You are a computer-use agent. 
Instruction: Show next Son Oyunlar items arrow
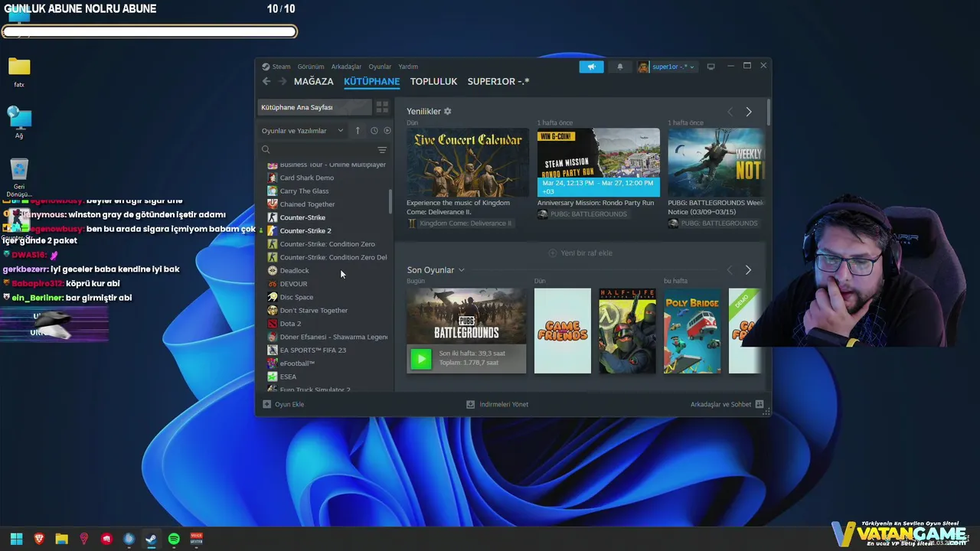pos(748,270)
